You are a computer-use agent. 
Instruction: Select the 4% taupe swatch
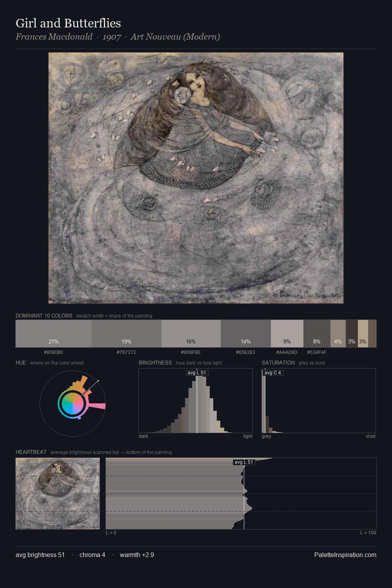tap(338, 334)
